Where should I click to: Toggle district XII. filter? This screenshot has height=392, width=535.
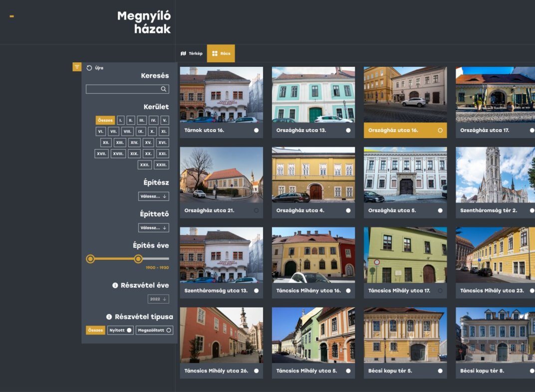coord(106,143)
